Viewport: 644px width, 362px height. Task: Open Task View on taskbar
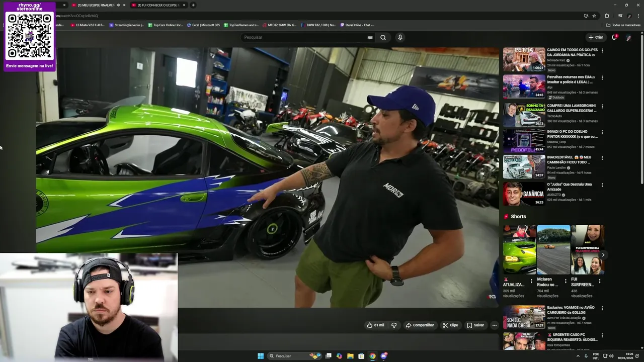329,356
